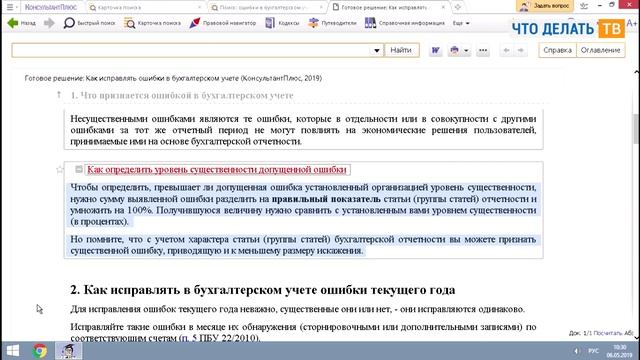The width and height of the screenshot is (640, 360).
Task: Open Карточка поиска from the toolbar
Action: pyautogui.click(x=152, y=23)
